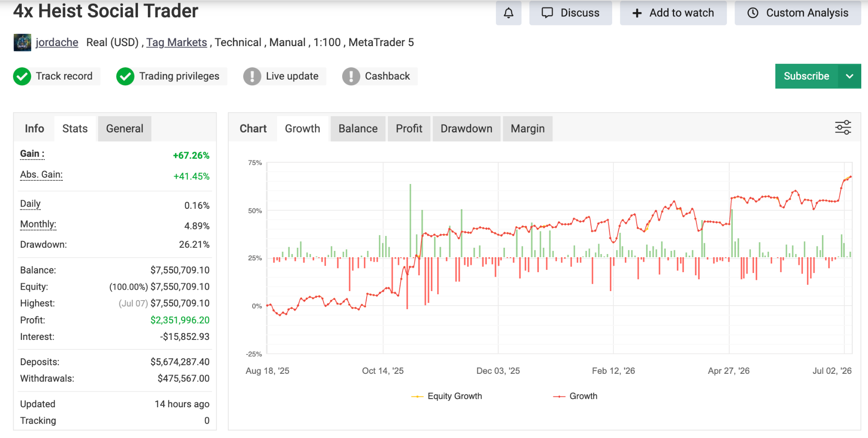
Task: Expand the Subscribe dropdown arrow
Action: 849,76
